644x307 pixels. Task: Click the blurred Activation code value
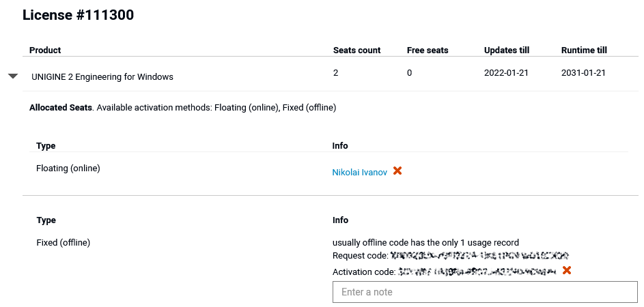[x=477, y=272]
